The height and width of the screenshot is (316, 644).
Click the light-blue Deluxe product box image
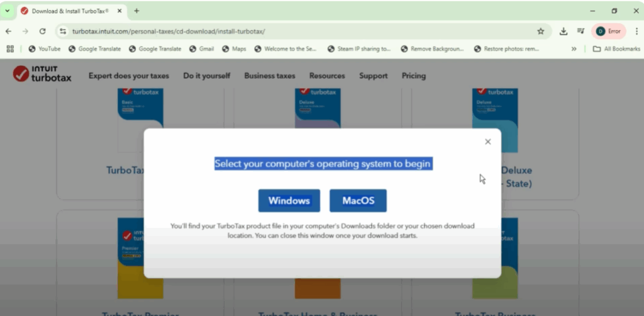pos(496,120)
